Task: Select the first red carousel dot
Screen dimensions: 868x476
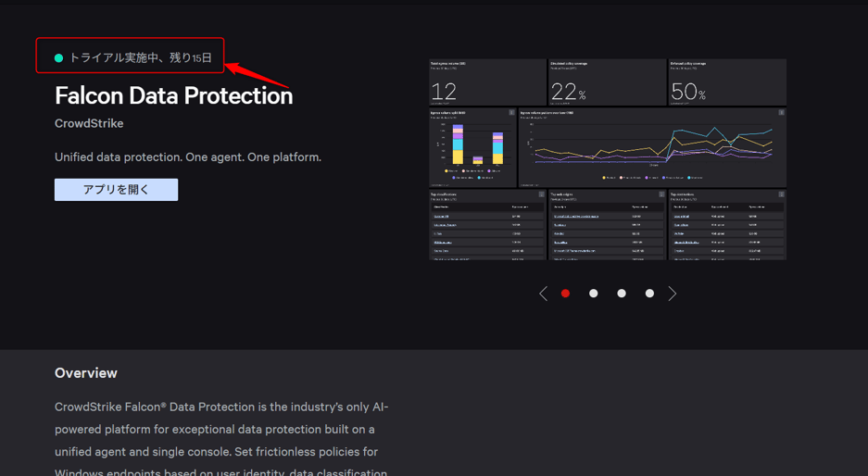Action: [x=565, y=294]
